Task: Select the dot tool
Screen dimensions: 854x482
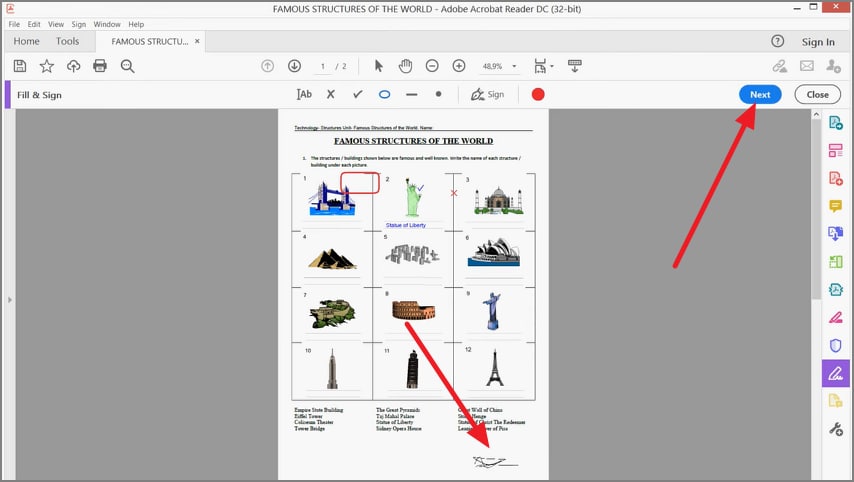Action: coord(438,94)
